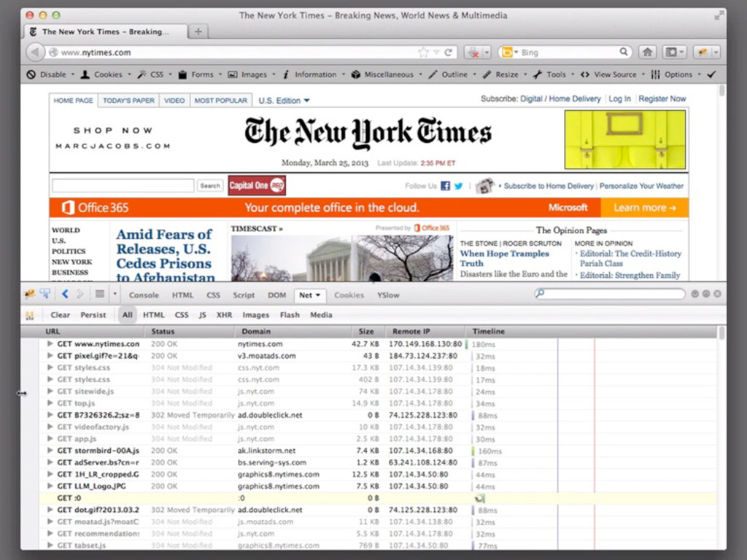Expand the GET stormbird-00A.js request row
The width and height of the screenshot is (747, 560).
click(50, 451)
